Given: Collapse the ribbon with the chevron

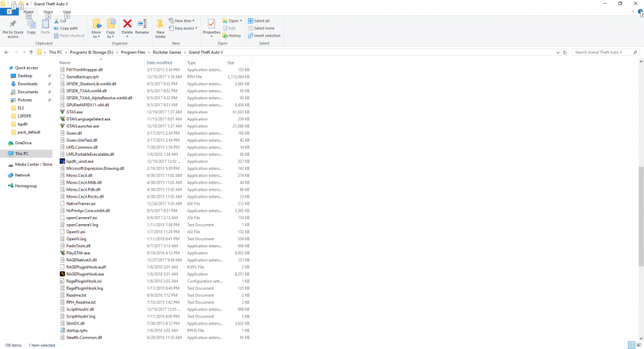Looking at the screenshot, I should (633, 12).
